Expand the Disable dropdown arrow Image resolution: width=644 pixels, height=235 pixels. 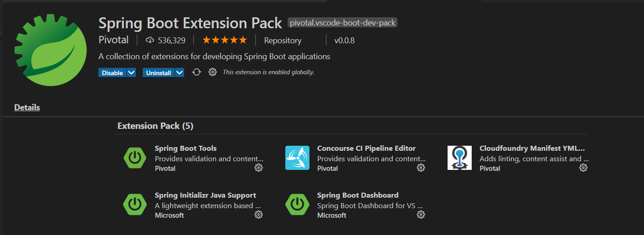[x=131, y=72]
